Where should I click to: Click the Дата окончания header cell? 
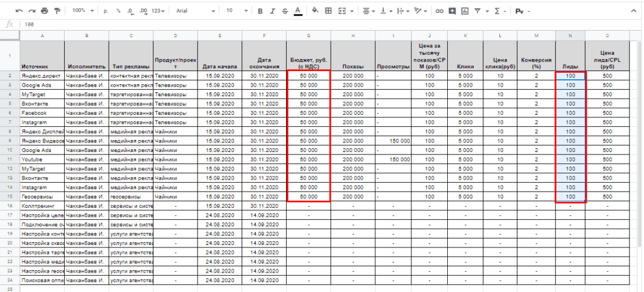264,55
